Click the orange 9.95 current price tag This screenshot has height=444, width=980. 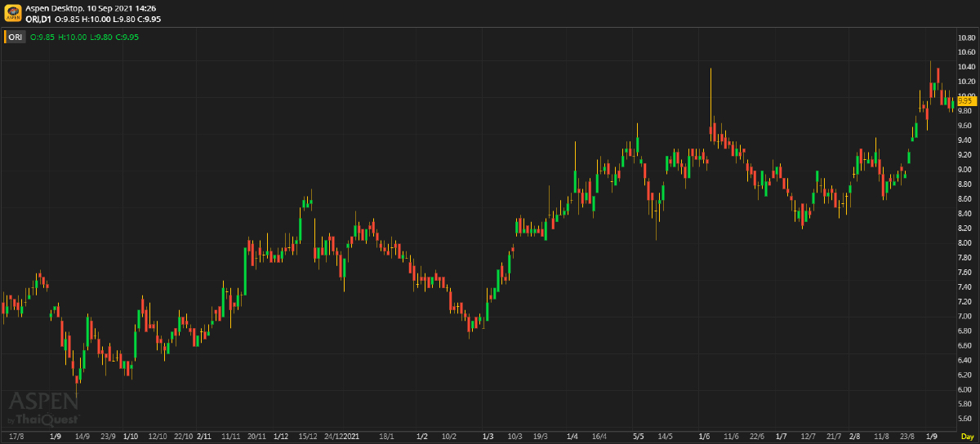coord(967,100)
